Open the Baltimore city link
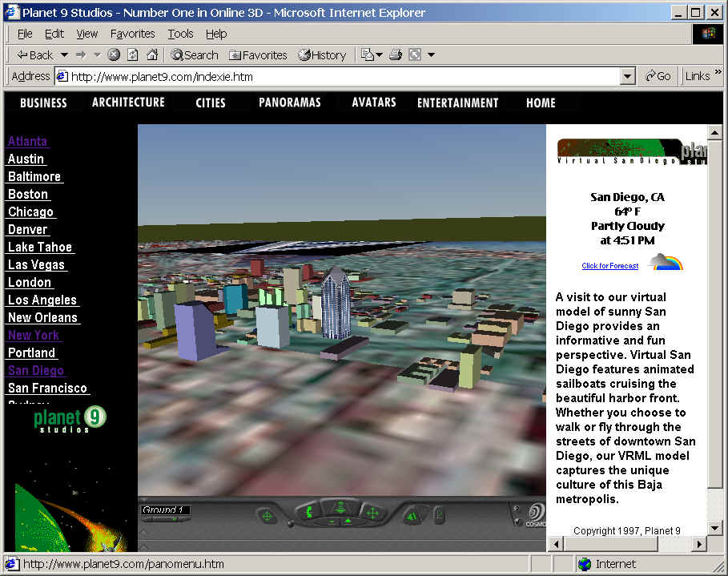The width and height of the screenshot is (728, 576). click(x=34, y=176)
